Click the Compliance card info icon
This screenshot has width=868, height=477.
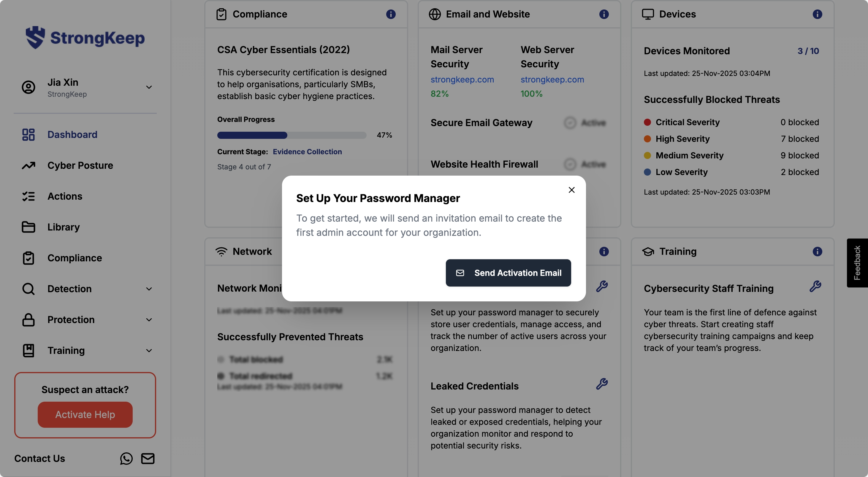coord(391,14)
